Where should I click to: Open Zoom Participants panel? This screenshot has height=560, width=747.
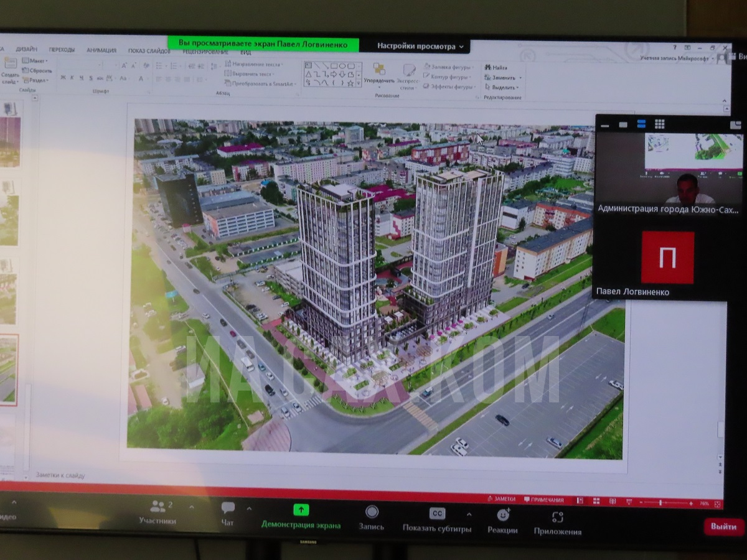coord(158,513)
